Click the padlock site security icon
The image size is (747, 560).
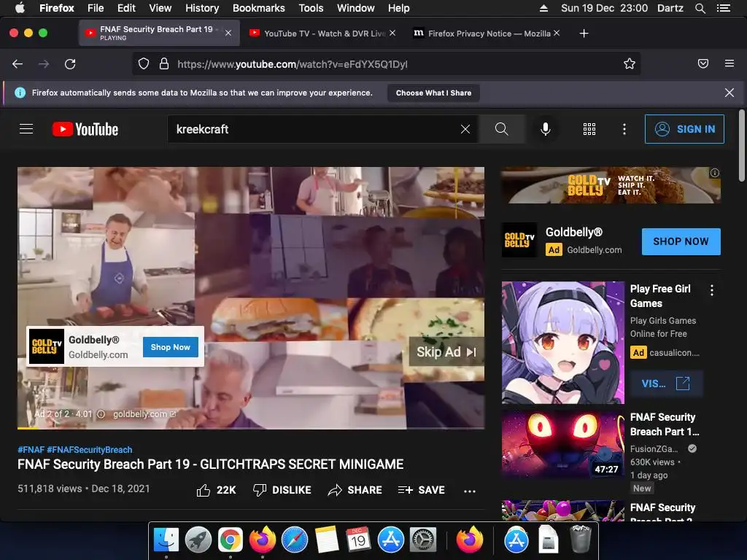(164, 64)
